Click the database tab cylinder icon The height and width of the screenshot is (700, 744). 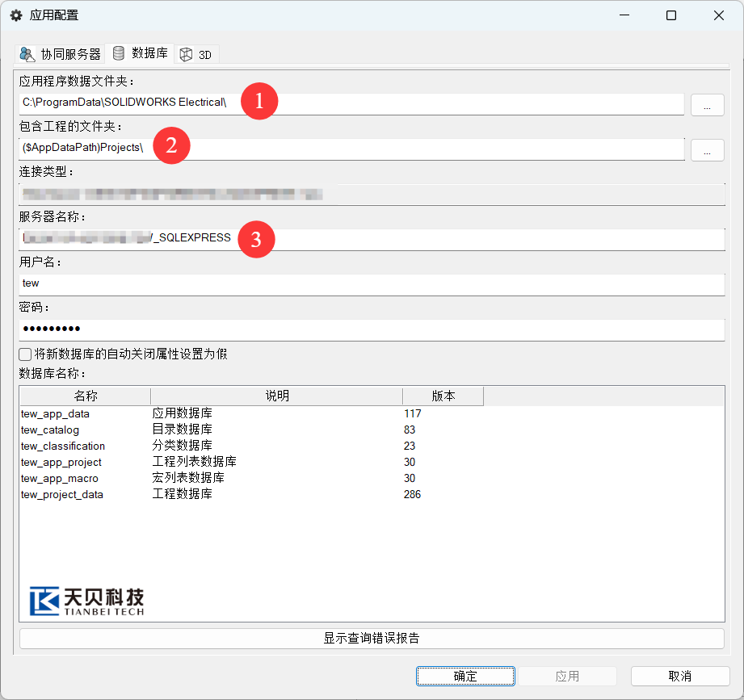tap(119, 53)
